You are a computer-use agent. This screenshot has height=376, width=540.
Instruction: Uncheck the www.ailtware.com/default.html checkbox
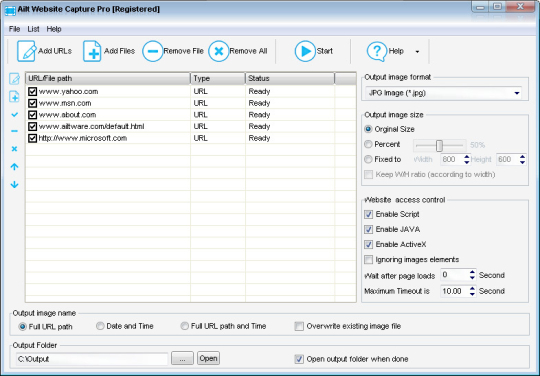32,126
